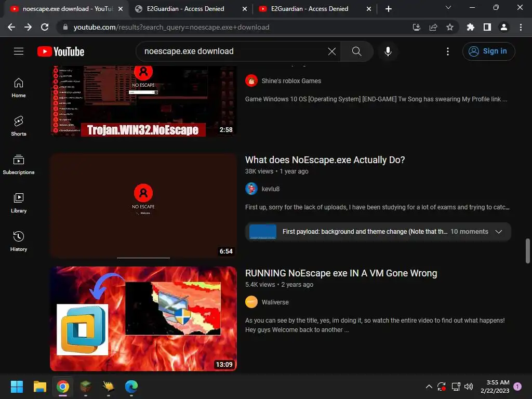
Task: Open a new browser tab
Action: [x=389, y=9]
